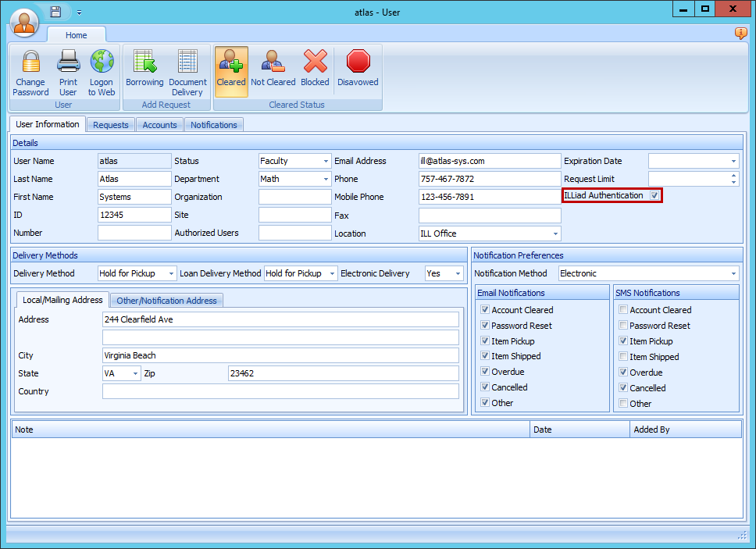Click the Print User icon

(68, 70)
